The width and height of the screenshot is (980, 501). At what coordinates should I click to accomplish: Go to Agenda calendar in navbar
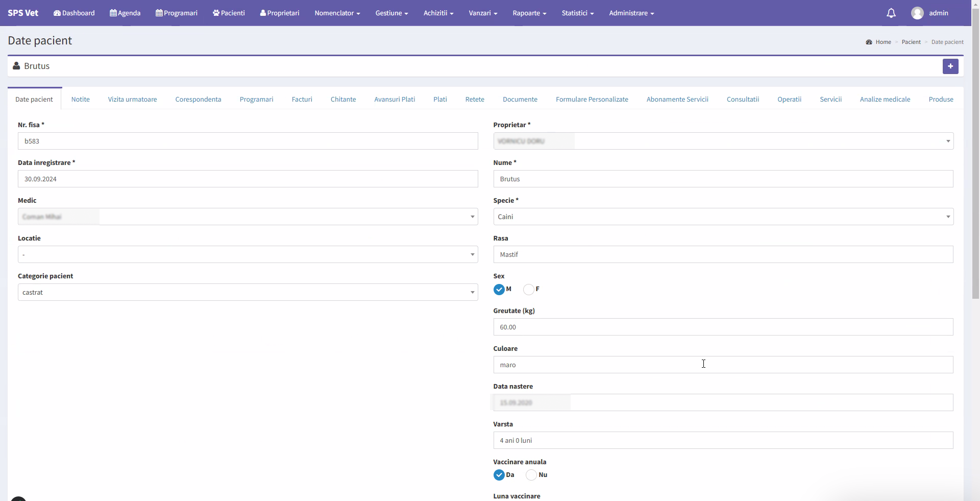point(125,13)
